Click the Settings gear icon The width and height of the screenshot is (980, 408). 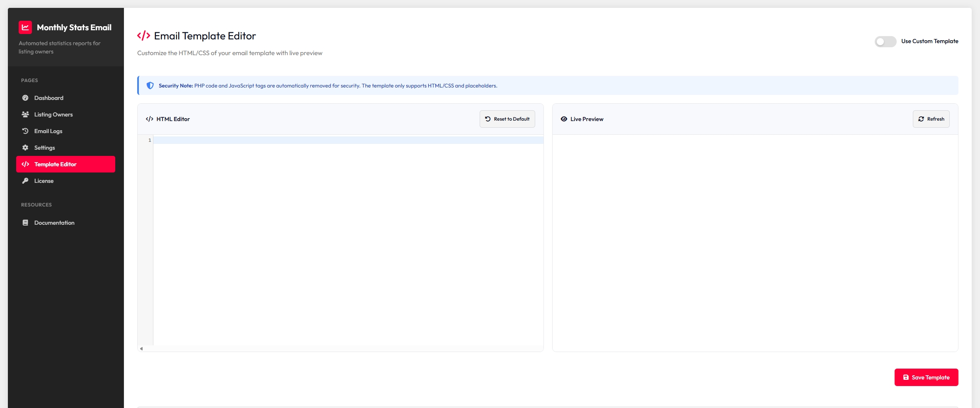(25, 148)
